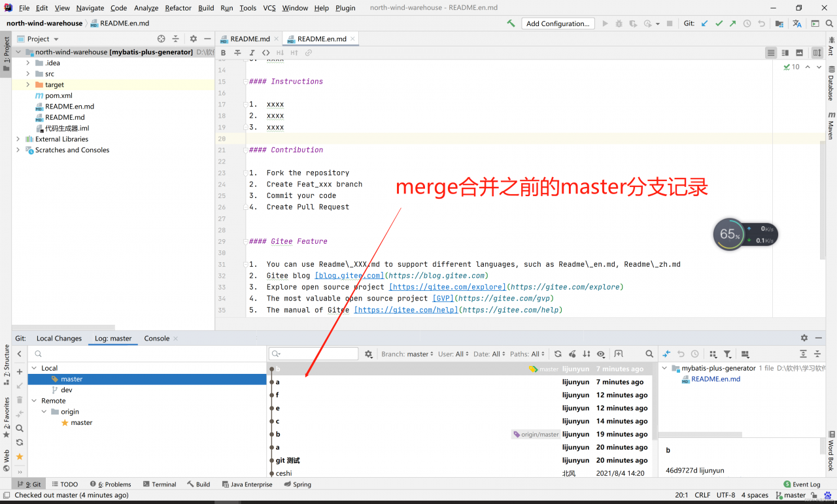Switch to Console tab in Git panel
837x504 pixels.
pyautogui.click(x=157, y=338)
